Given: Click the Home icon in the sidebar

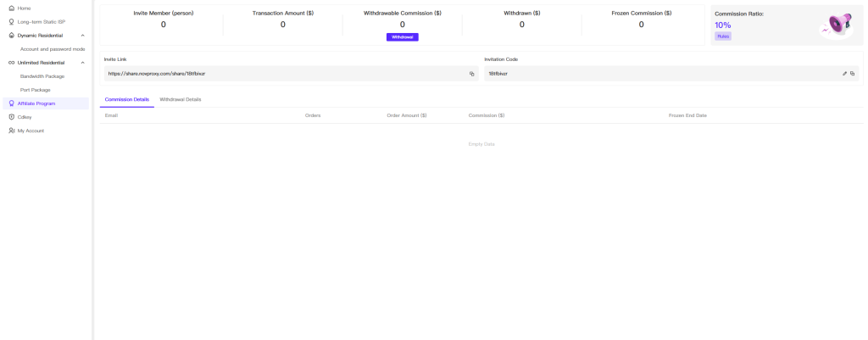Looking at the screenshot, I should click(x=11, y=8).
